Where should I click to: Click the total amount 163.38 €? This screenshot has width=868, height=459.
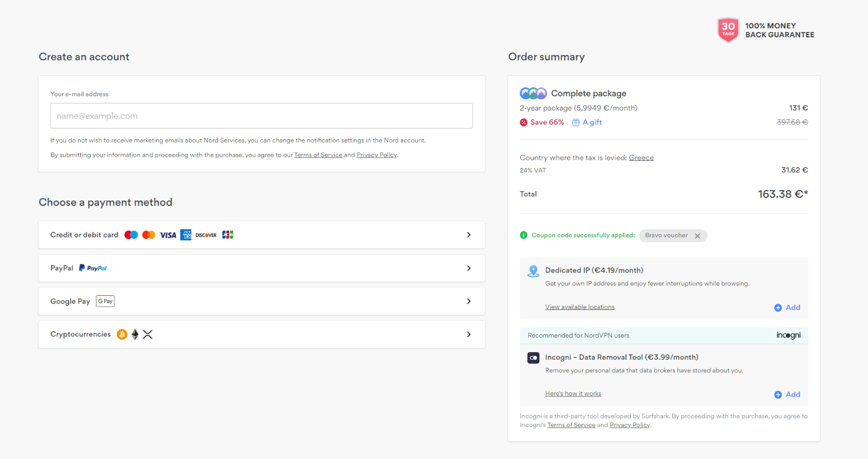[783, 194]
